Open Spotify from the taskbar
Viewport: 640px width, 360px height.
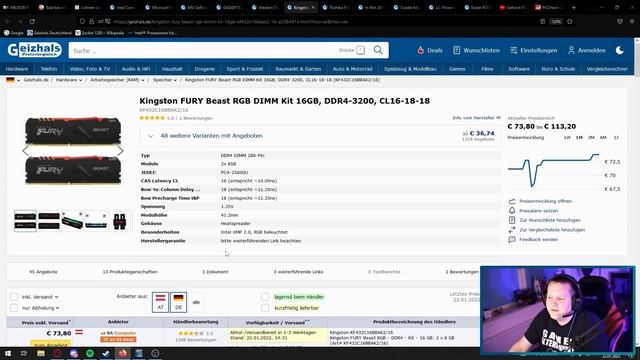(x=90, y=353)
